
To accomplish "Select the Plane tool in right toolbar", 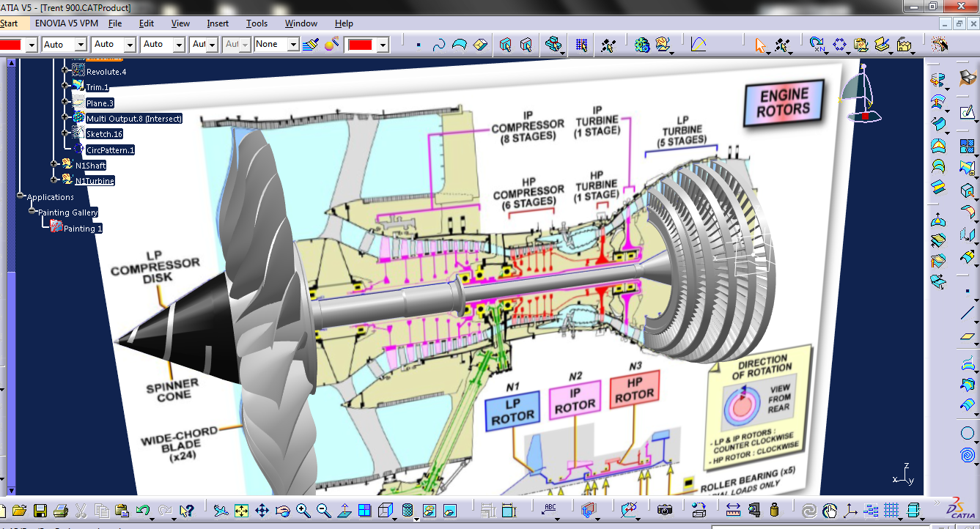I will 968,336.
